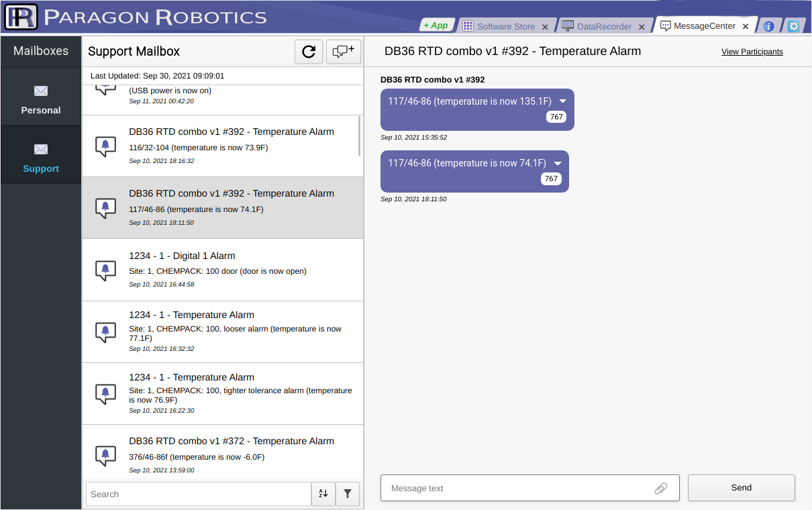Refresh the Support Mailbox list

[x=309, y=52]
